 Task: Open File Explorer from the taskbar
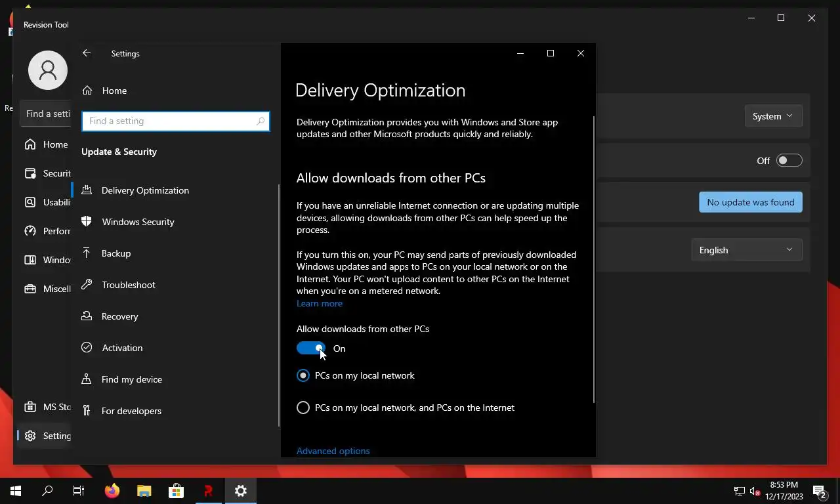point(144,491)
